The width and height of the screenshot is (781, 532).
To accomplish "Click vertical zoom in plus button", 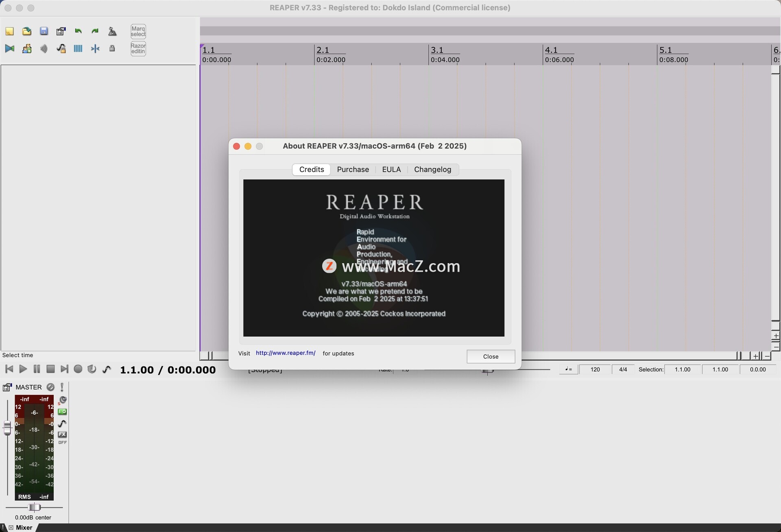I will coord(776,336).
